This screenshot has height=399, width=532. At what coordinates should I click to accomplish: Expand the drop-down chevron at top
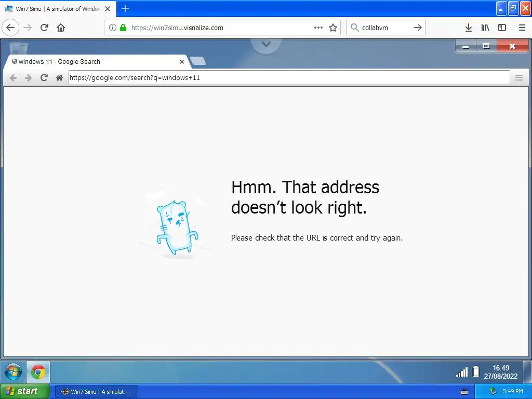click(266, 44)
